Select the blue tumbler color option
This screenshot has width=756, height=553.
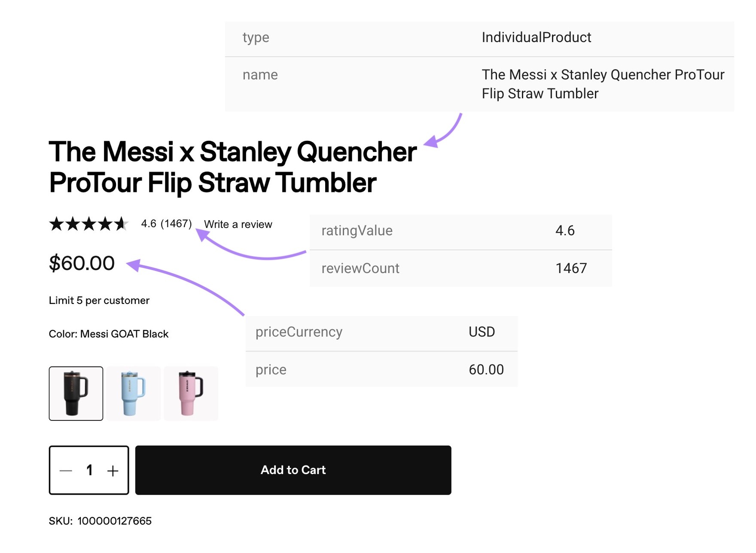[x=134, y=393]
